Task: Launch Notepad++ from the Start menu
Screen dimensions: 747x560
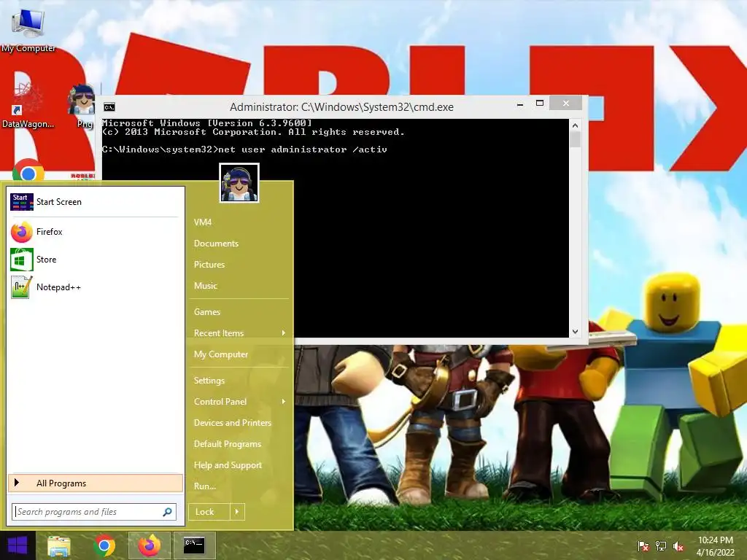Action: [94, 287]
